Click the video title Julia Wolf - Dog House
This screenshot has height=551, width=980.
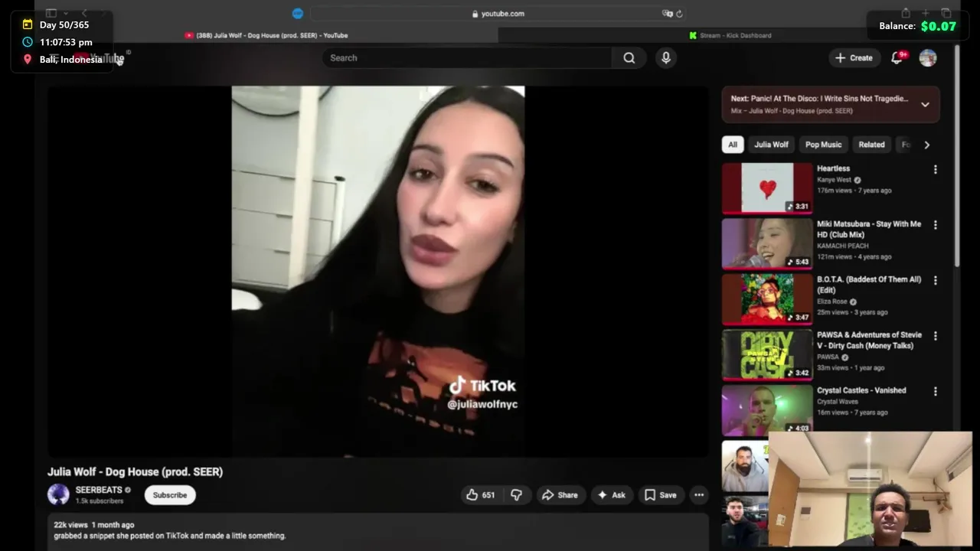135,471
